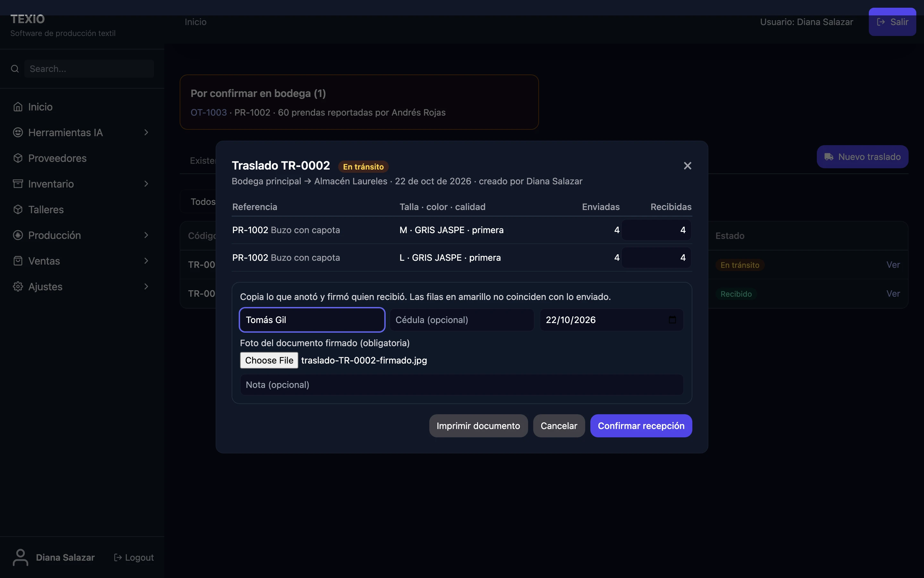This screenshot has height=578, width=924.
Task: Click the exit icon on Salir button
Action: click(881, 22)
